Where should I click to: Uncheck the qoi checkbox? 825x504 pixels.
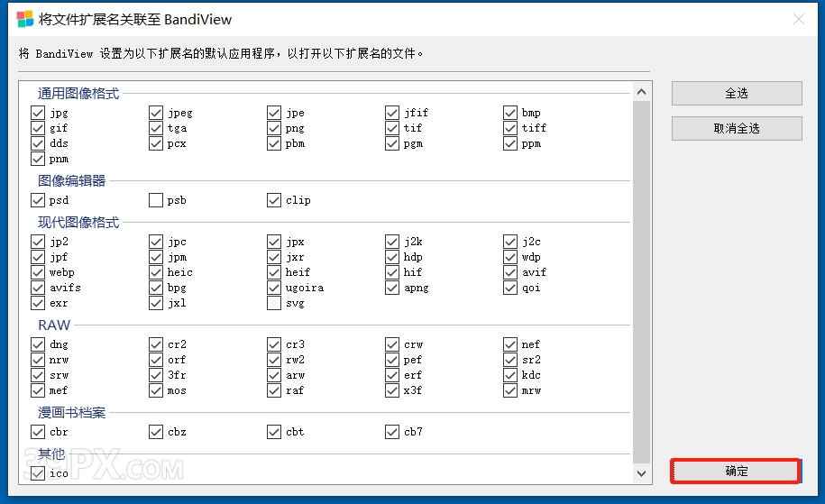(x=510, y=288)
